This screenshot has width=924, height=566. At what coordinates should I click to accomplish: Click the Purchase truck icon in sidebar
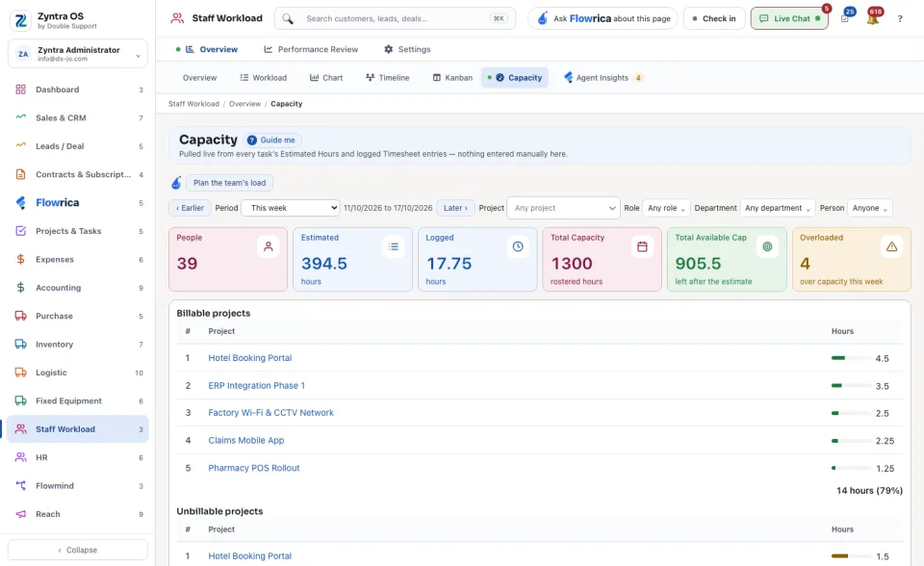[20, 316]
